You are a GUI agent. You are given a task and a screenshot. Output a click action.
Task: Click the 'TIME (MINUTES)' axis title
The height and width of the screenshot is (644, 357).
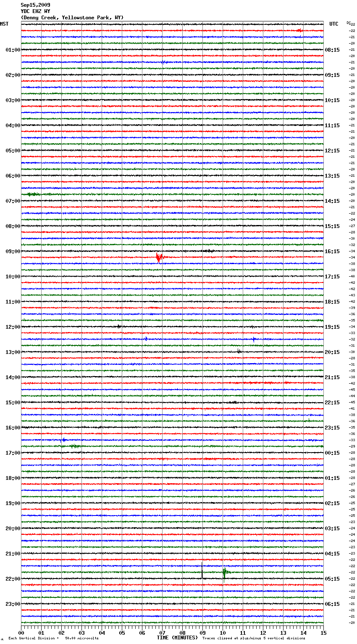coord(177,638)
